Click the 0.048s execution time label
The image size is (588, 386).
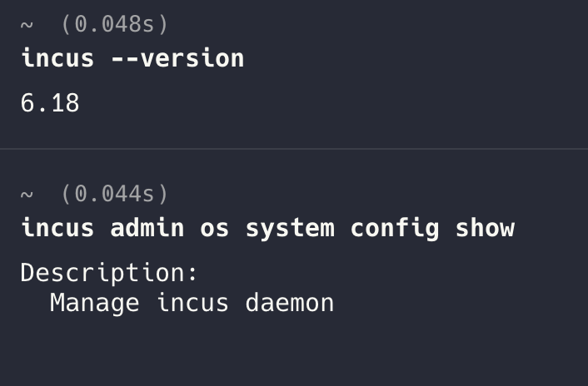click(x=115, y=24)
